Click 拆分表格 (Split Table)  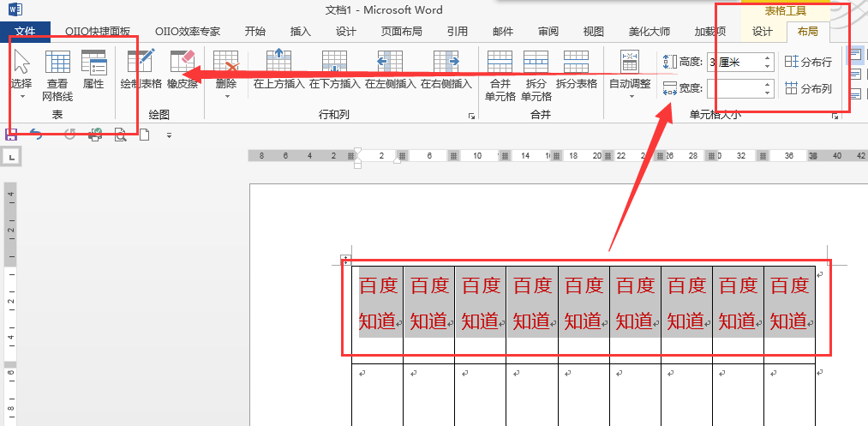577,69
